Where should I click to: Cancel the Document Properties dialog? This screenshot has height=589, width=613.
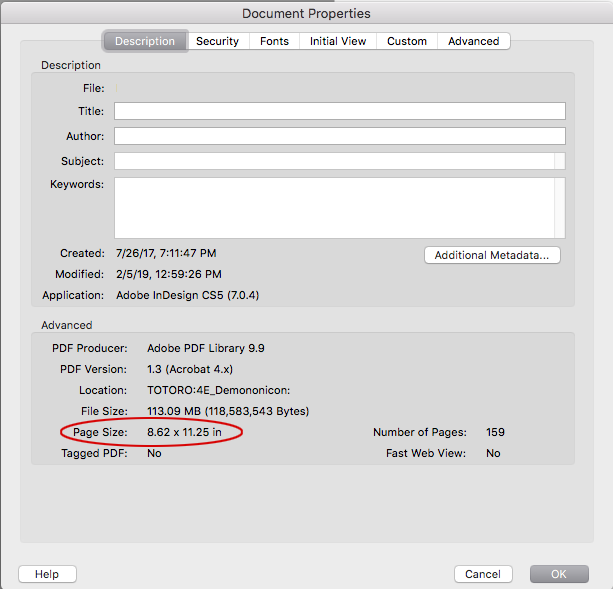(x=483, y=574)
